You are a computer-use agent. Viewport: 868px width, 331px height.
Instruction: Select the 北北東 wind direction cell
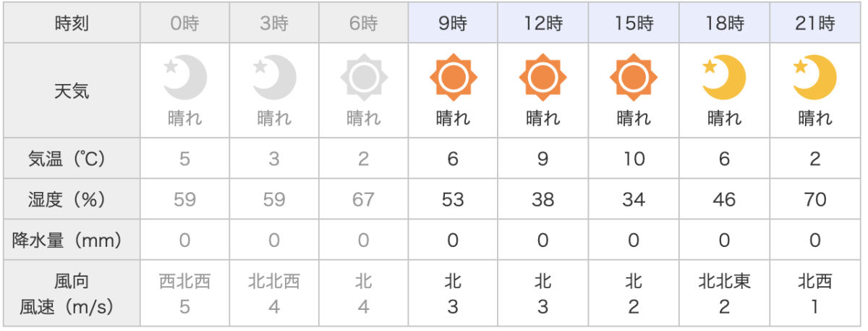tap(724, 281)
